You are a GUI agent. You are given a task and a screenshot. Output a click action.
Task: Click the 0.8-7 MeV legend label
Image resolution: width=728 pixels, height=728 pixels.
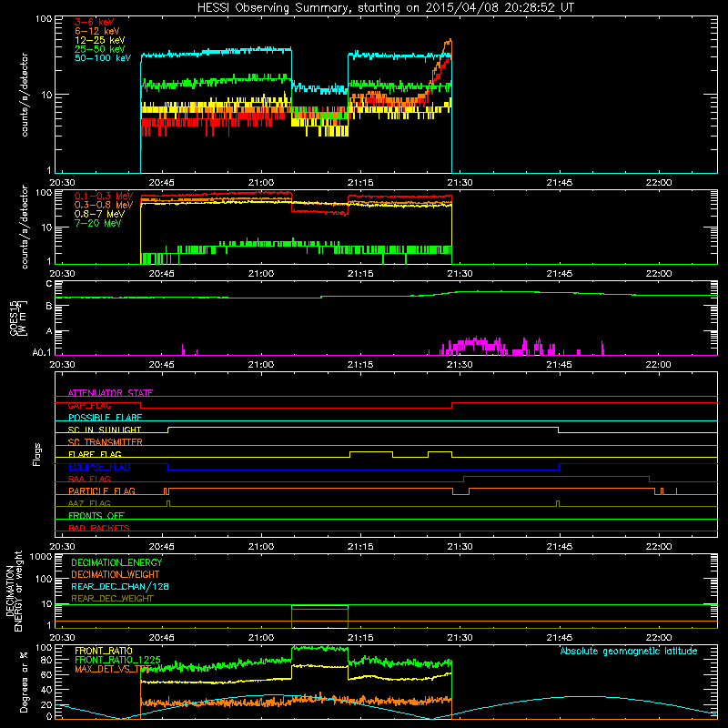pos(99,214)
